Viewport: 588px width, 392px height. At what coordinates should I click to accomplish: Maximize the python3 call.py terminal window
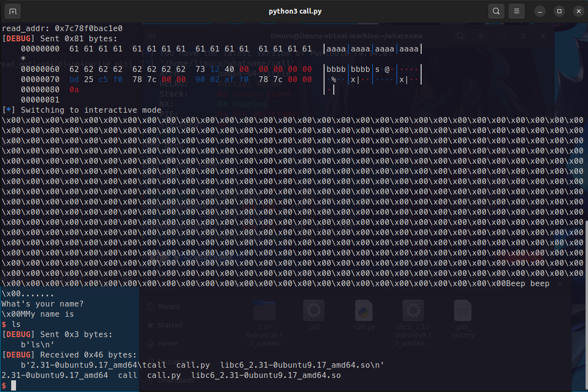click(x=559, y=11)
